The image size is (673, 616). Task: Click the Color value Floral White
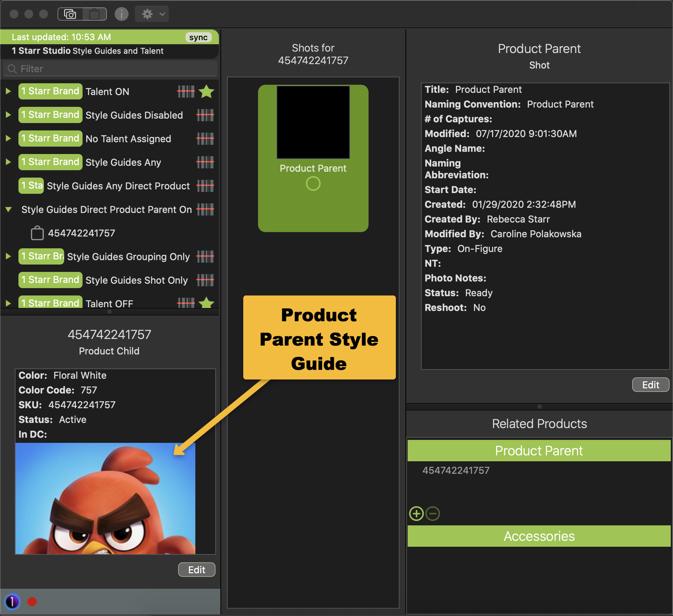[80, 375]
